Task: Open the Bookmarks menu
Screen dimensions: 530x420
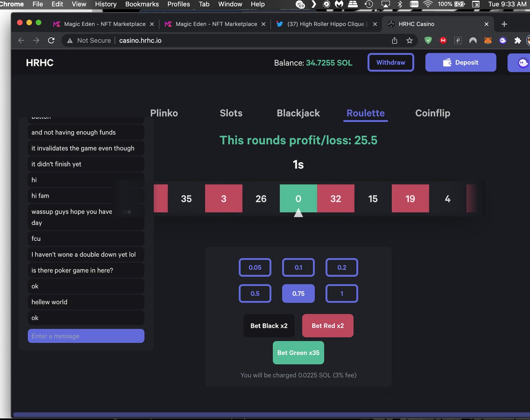Action: point(142,4)
